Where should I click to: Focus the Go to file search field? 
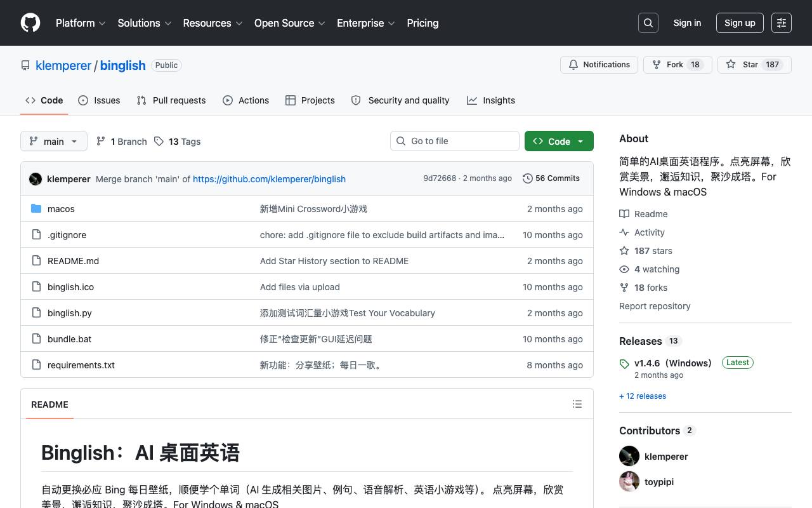tap(455, 141)
